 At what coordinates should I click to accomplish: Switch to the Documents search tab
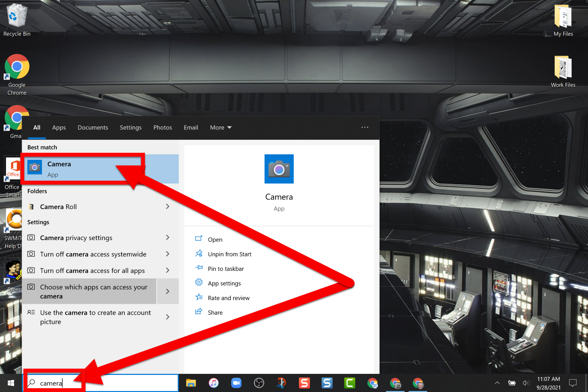(x=93, y=128)
